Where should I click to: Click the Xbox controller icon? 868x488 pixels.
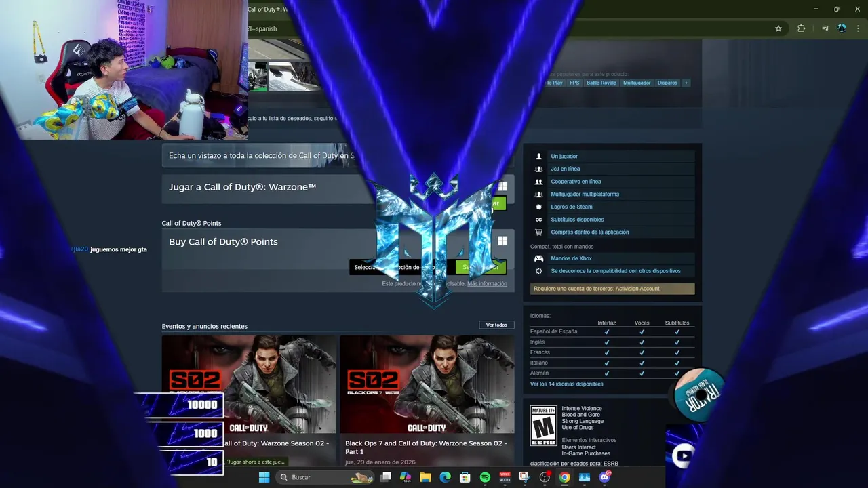538,258
